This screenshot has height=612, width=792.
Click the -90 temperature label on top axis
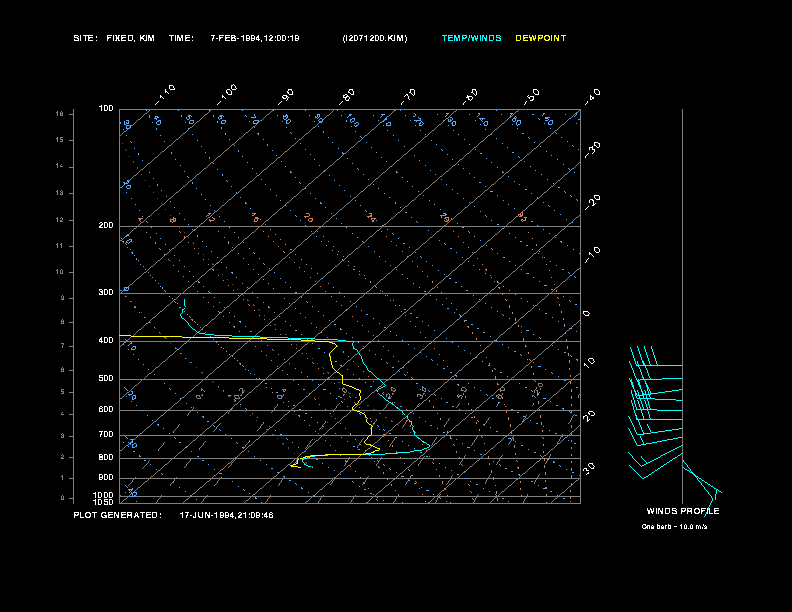coord(286,97)
